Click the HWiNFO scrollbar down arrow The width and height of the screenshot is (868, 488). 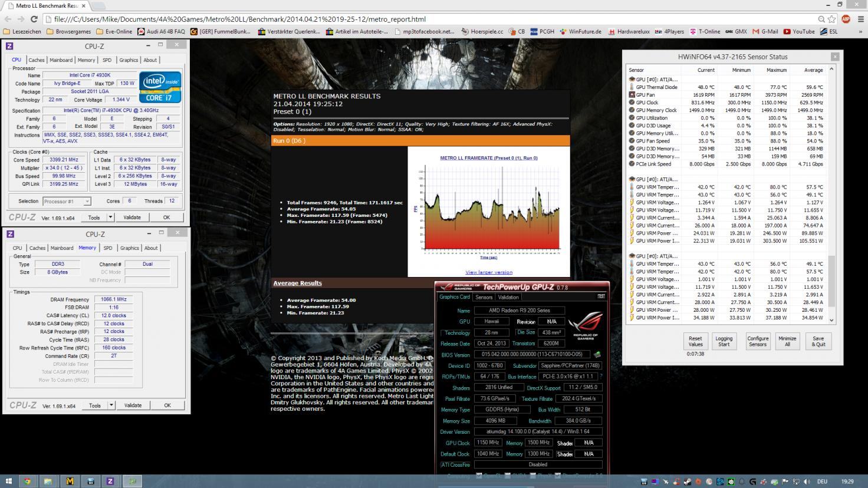click(x=832, y=319)
